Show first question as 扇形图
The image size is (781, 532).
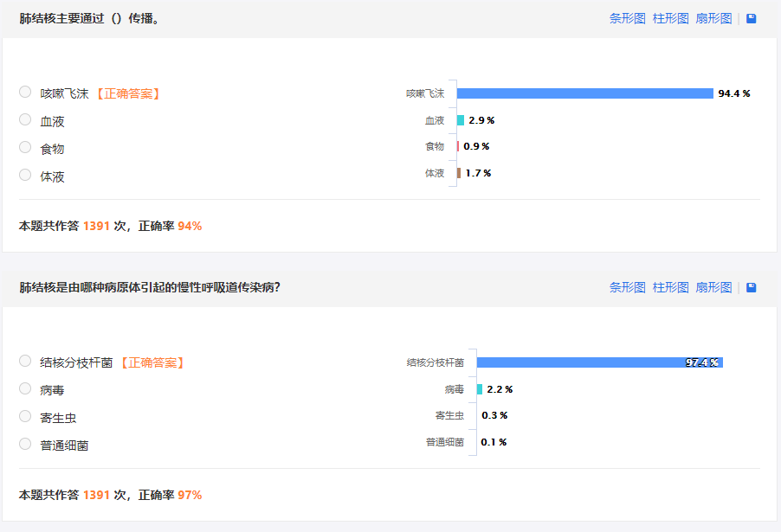(x=713, y=18)
